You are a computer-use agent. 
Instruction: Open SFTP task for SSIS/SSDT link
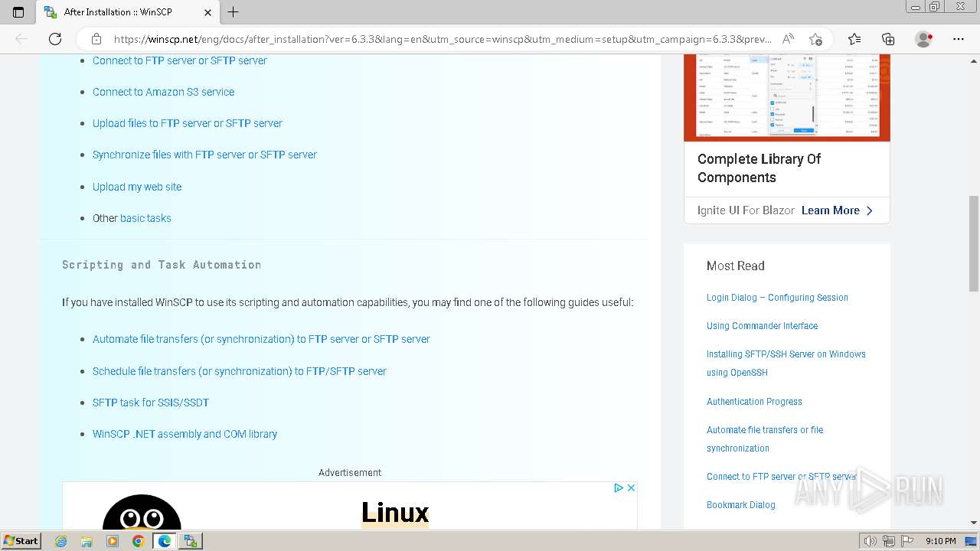pos(151,403)
